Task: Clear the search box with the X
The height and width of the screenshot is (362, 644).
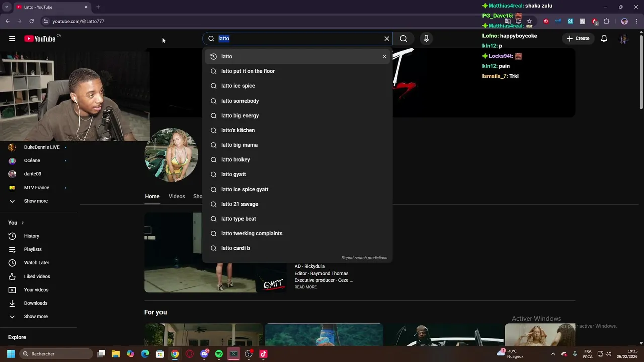Action: (x=387, y=39)
